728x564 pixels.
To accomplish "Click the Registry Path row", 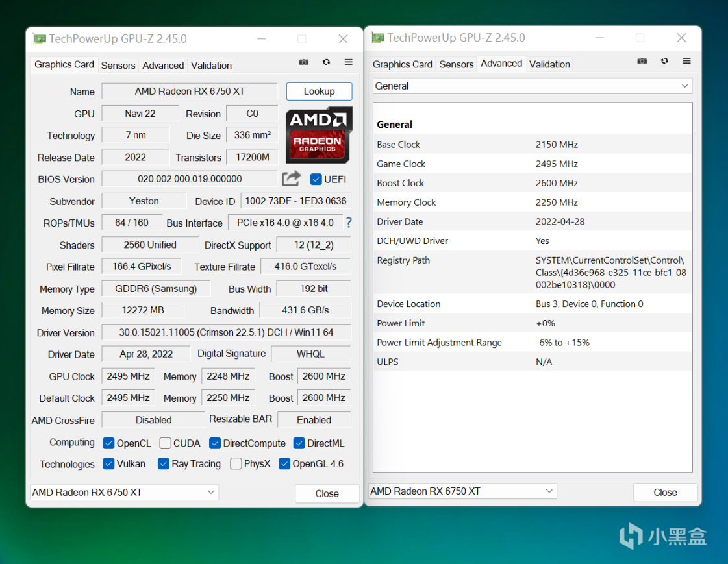I will pos(533,272).
